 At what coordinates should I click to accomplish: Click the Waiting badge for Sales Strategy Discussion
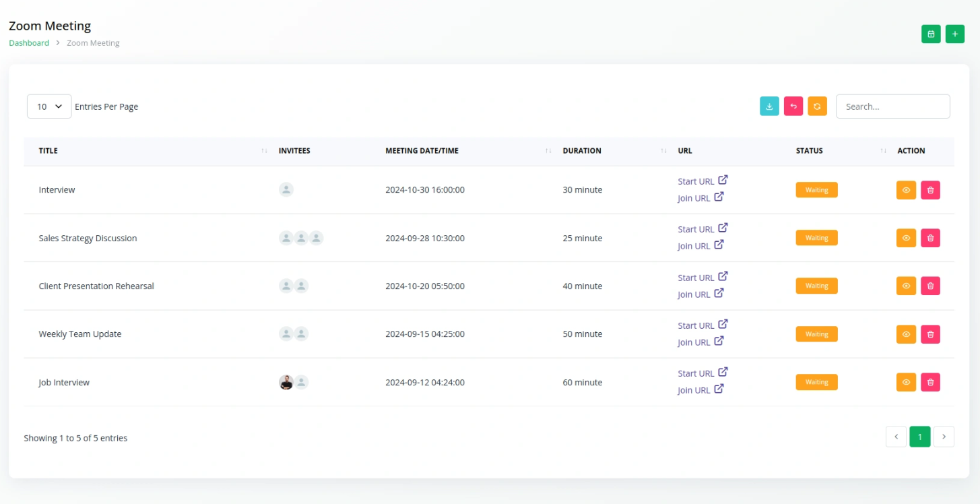point(816,238)
